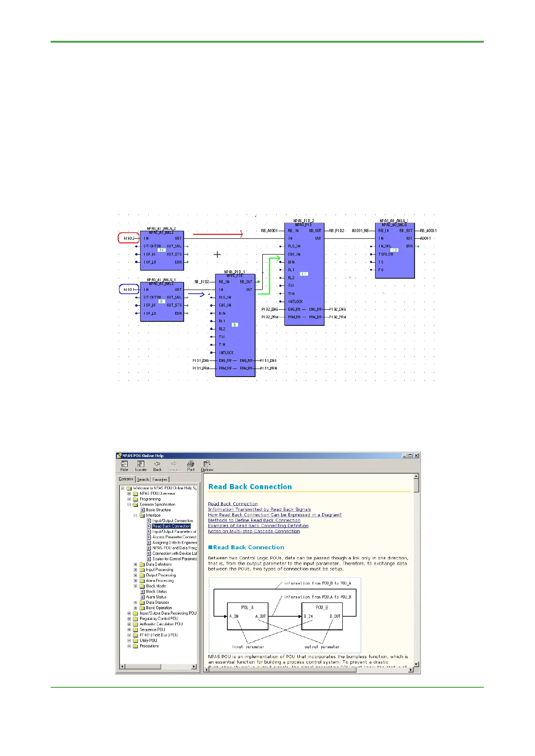The height and width of the screenshot is (756, 535).
Task: Open Methods to Define Read Back Connection link
Action: [254, 520]
